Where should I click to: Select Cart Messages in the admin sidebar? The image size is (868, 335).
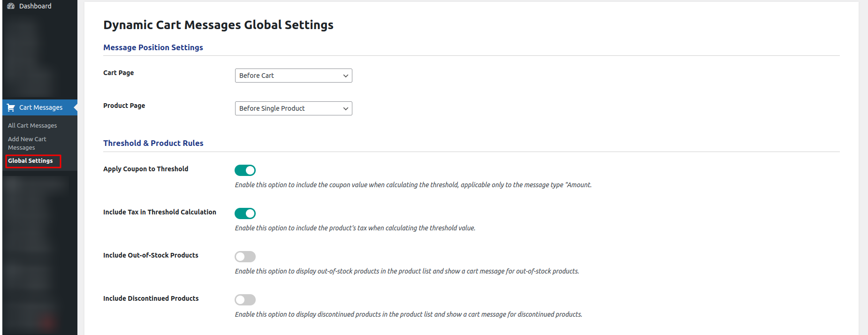pos(41,107)
